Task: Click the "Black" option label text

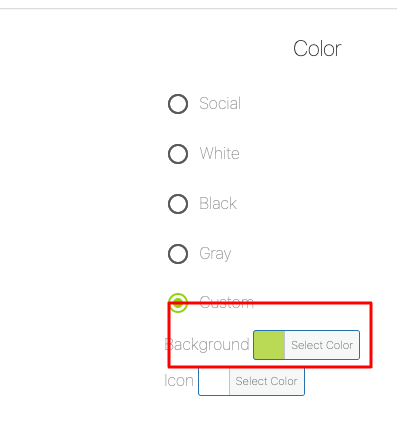Action: click(218, 203)
